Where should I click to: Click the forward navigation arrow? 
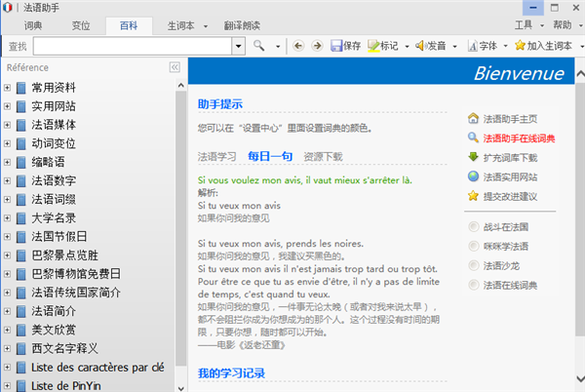click(x=316, y=46)
